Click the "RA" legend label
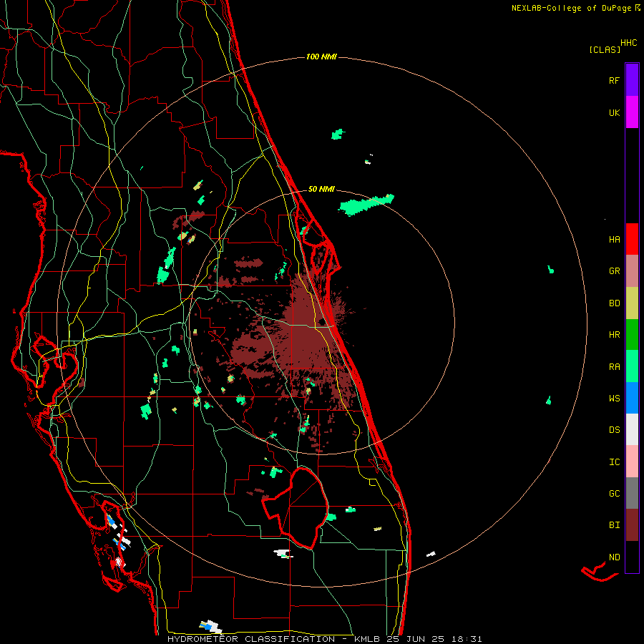The width and height of the screenshot is (644, 644). pos(614,367)
